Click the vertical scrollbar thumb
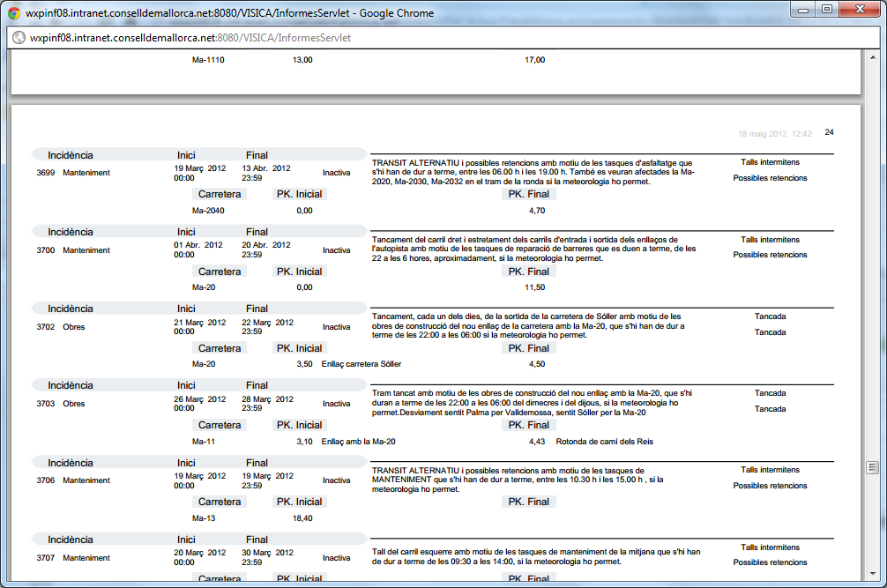The height and width of the screenshot is (588, 887). (873, 466)
